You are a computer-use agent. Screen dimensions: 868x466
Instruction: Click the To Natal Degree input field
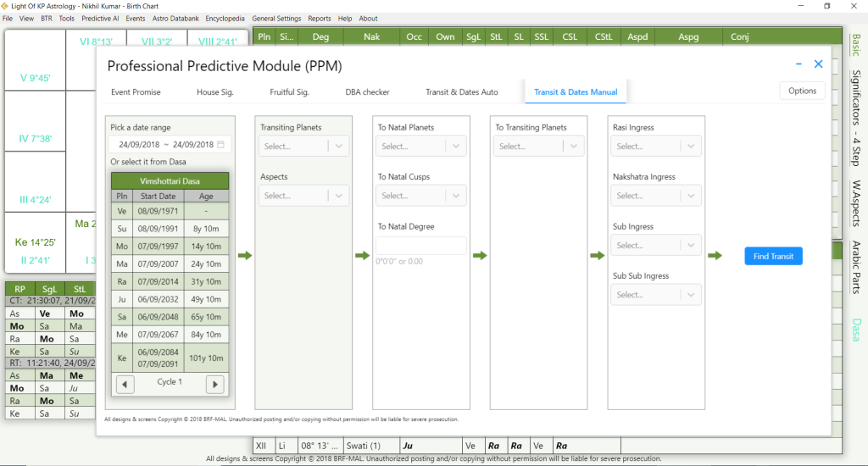tap(421, 246)
